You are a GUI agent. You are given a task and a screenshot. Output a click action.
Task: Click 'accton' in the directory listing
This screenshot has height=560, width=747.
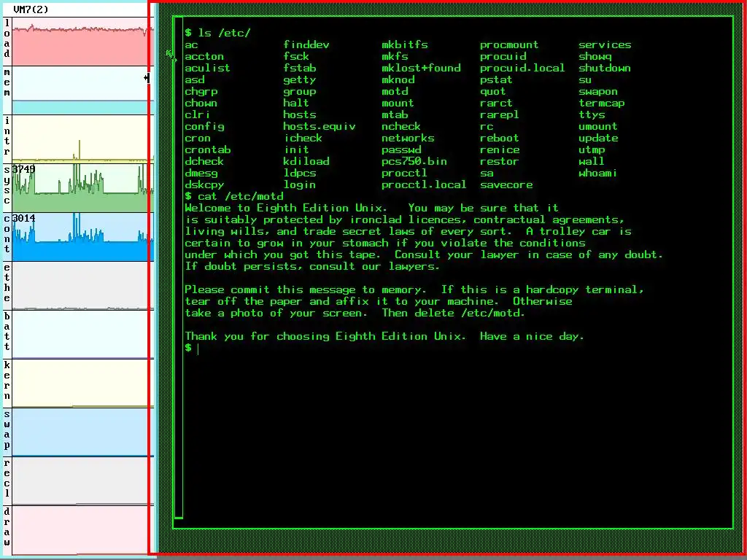coord(204,56)
